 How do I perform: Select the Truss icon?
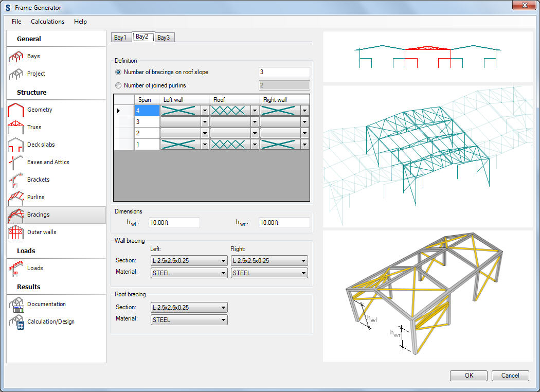[x=16, y=127]
